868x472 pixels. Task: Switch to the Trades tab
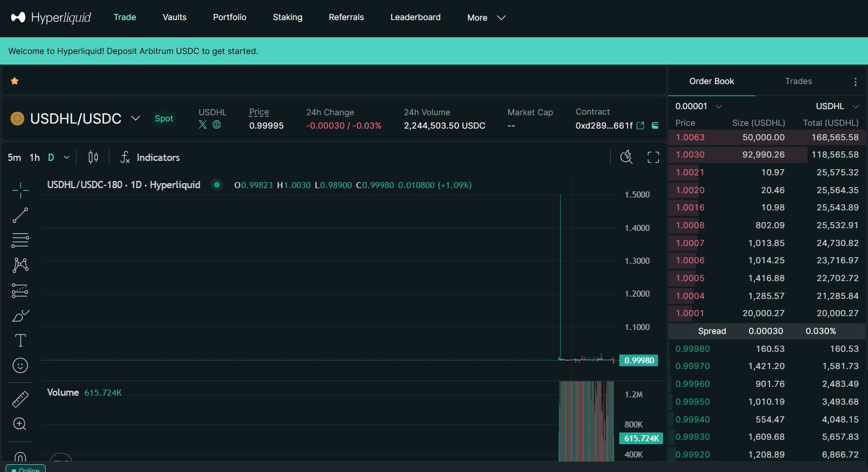tap(798, 81)
